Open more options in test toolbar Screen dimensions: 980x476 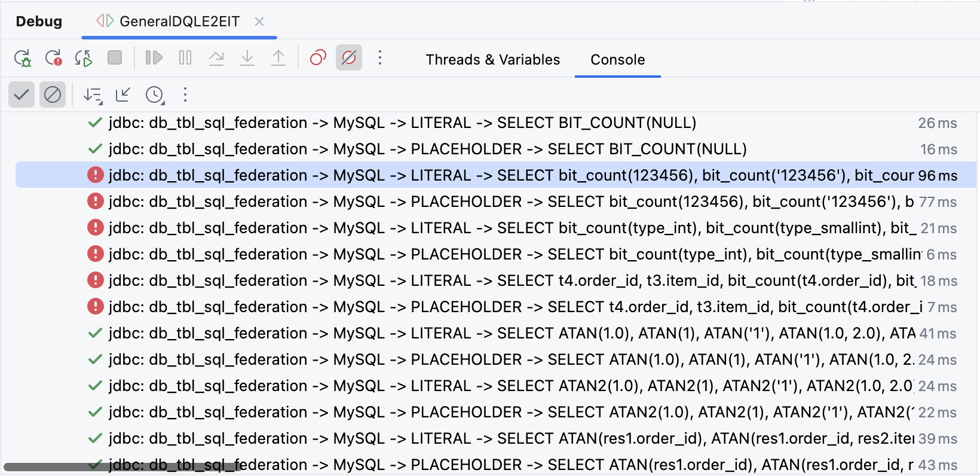(185, 94)
